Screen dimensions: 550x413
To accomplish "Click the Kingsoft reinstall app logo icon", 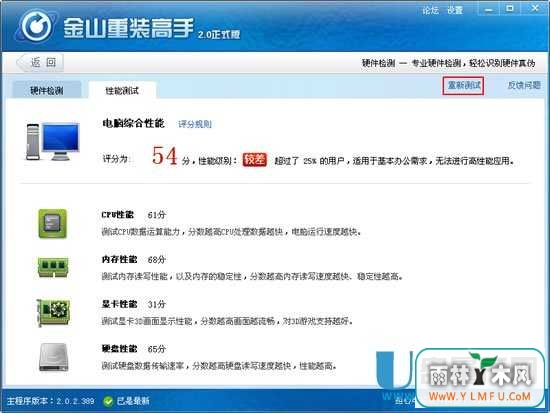I will click(36, 26).
